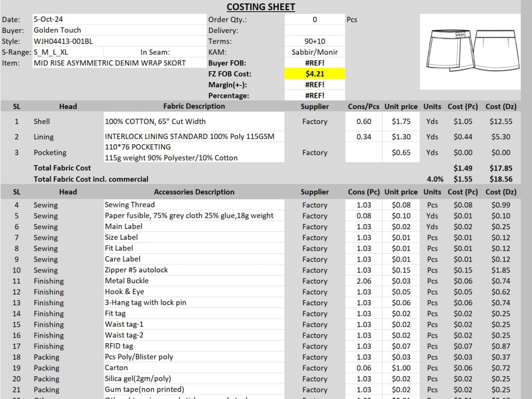Click the 'Waist tag-1' description cell
532x399 pixels.
coord(194,324)
